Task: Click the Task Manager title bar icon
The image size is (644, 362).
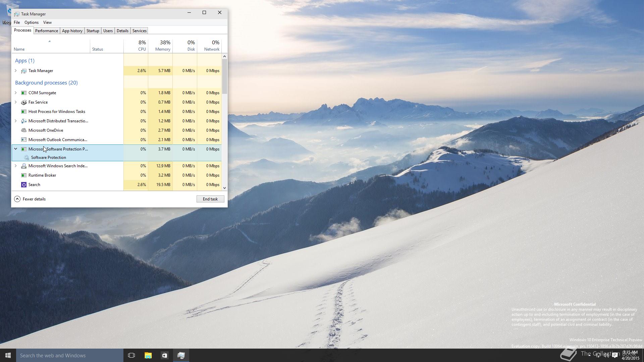Action: (16, 14)
